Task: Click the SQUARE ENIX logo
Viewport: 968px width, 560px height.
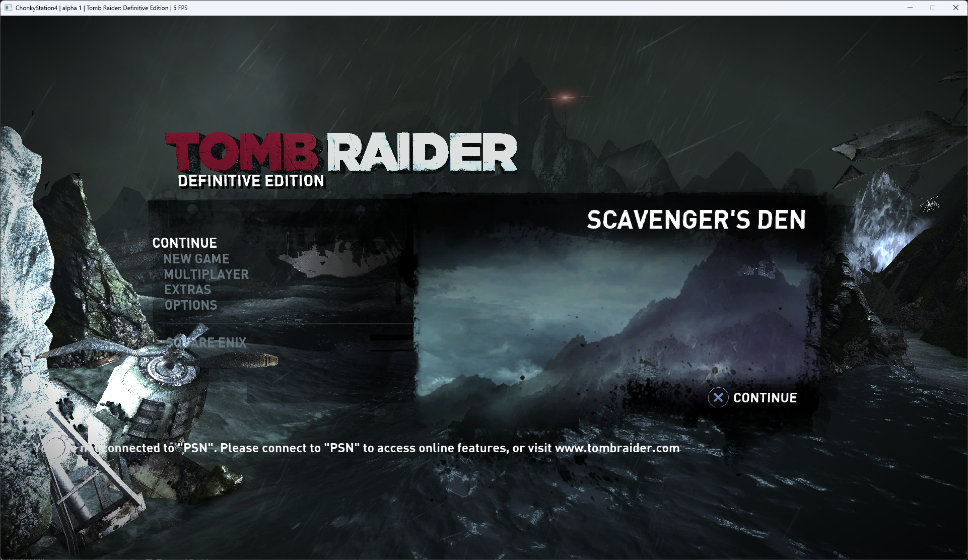Action: tap(206, 343)
